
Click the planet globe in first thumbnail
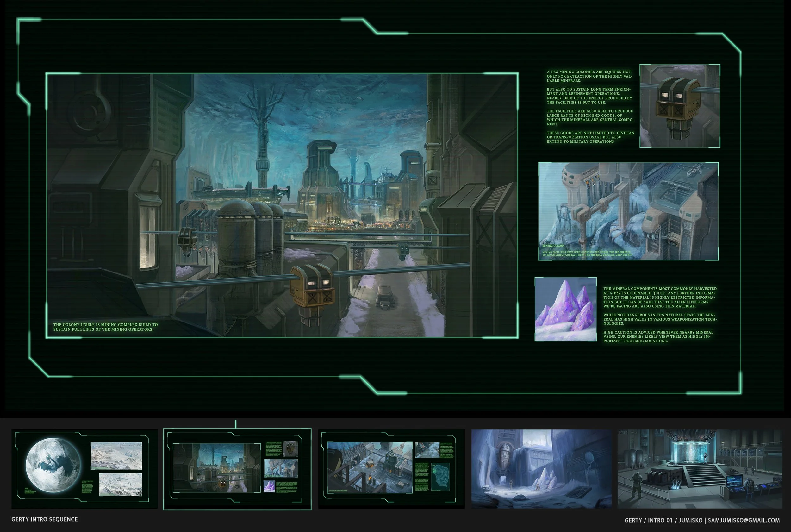[53, 465]
